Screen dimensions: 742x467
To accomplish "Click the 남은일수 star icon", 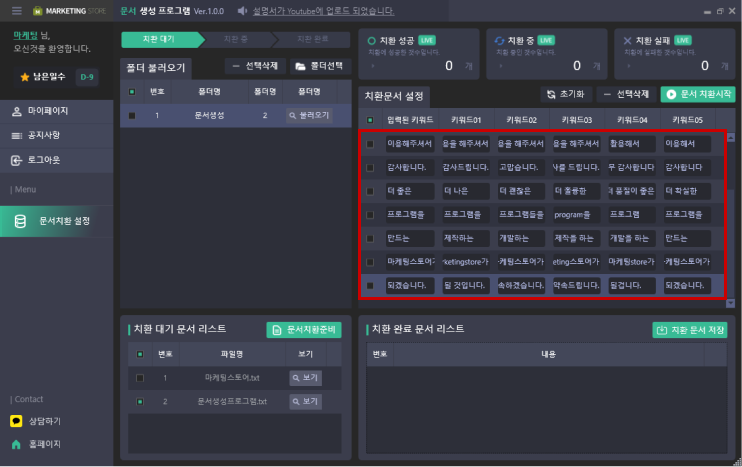I will click(x=25, y=77).
